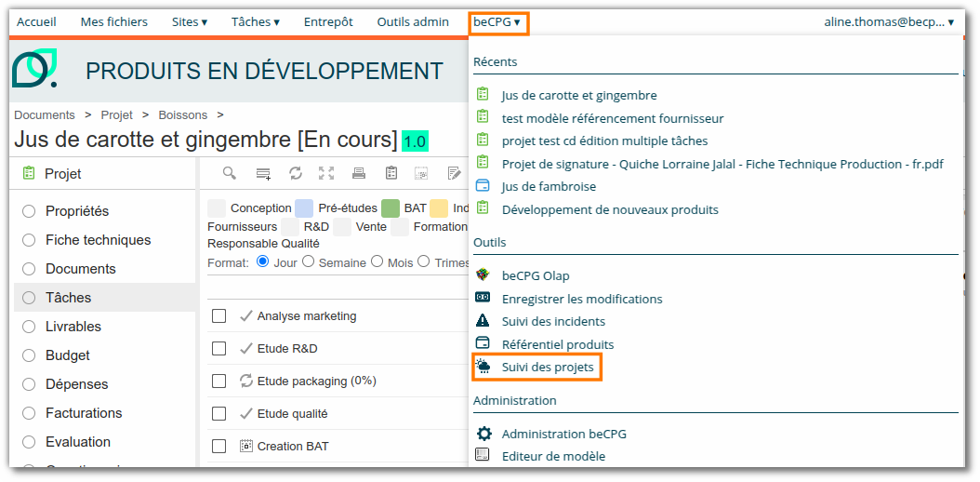This screenshot has height=482, width=980.
Task: Open beCPG Olap via its cube icon
Action: [x=483, y=274]
